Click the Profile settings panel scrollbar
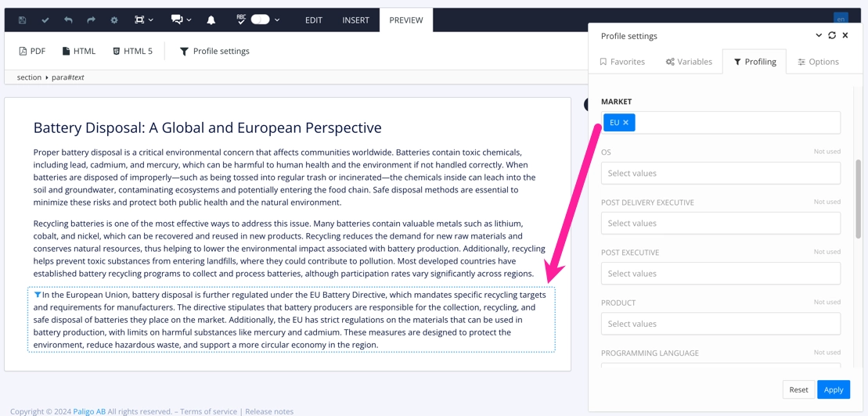 point(858,199)
